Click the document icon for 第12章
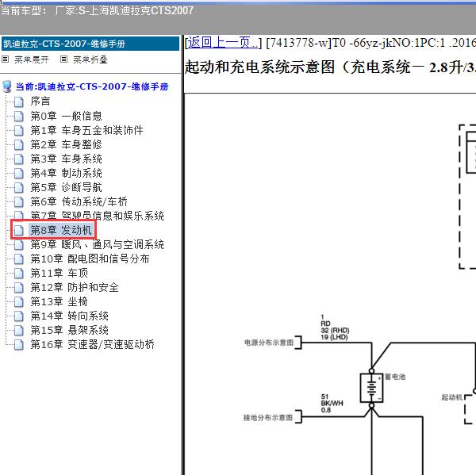 [x=19, y=287]
